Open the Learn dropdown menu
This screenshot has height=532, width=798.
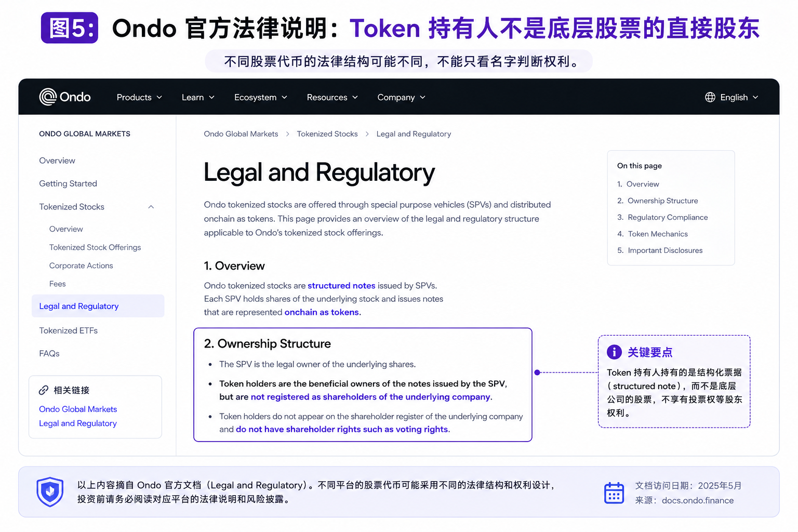pyautogui.click(x=198, y=97)
